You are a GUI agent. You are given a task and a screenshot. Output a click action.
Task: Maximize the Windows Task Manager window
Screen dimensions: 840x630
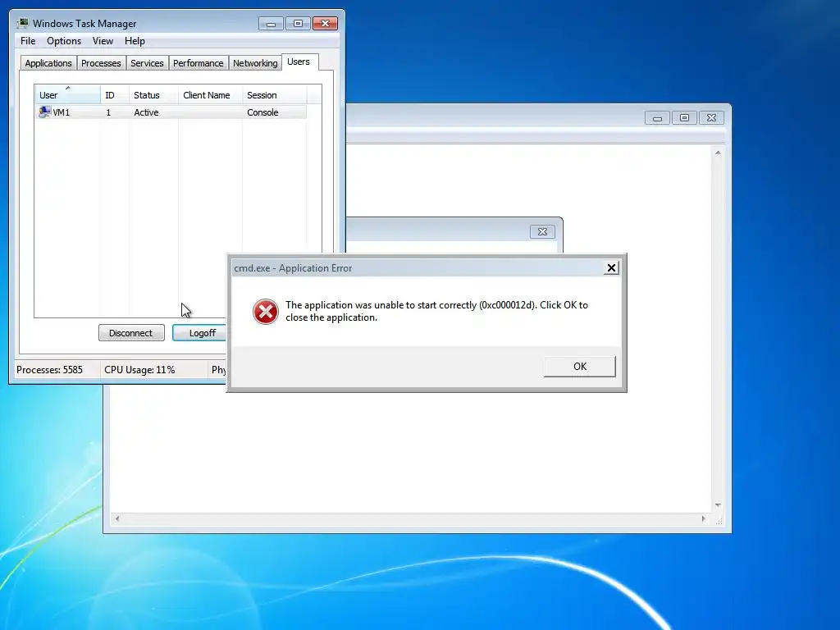click(x=298, y=24)
